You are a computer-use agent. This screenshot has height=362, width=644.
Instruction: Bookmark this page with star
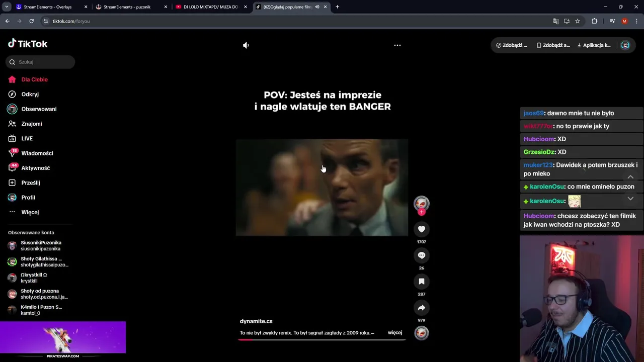click(x=578, y=21)
